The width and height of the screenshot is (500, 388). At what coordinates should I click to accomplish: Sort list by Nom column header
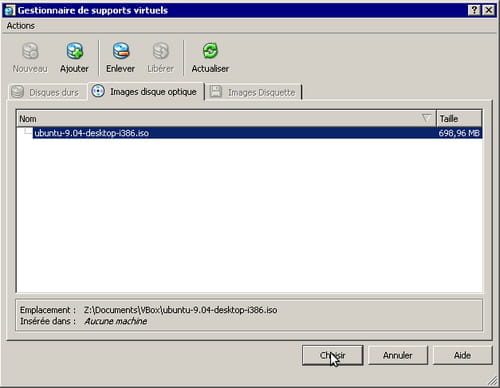tap(226, 118)
